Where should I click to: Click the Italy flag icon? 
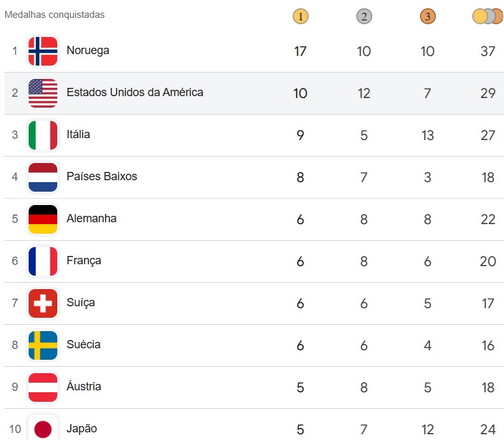[x=43, y=135]
